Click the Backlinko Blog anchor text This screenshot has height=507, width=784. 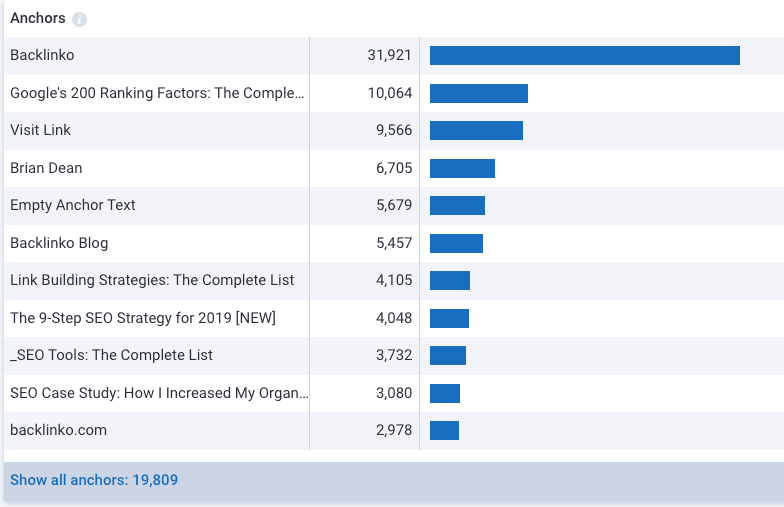59,243
